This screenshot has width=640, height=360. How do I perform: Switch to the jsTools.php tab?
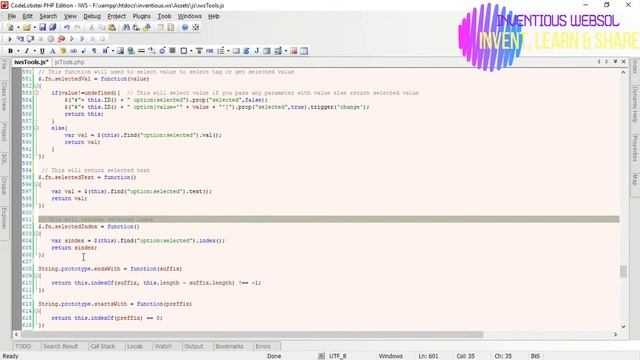(69, 62)
